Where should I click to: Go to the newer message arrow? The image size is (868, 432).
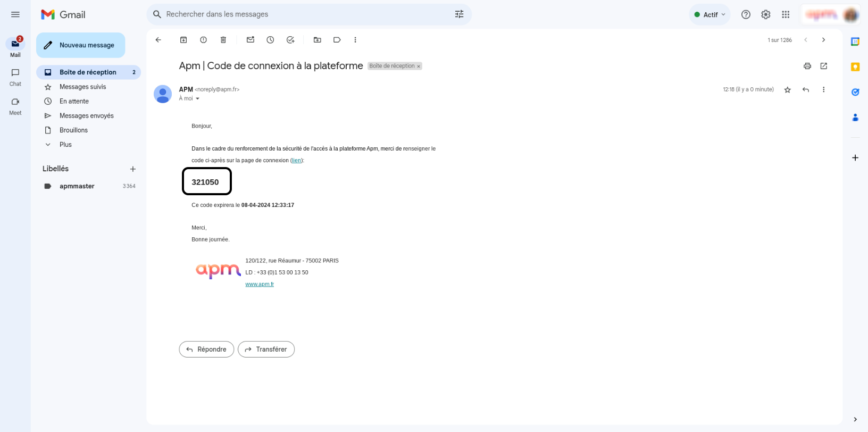click(806, 40)
